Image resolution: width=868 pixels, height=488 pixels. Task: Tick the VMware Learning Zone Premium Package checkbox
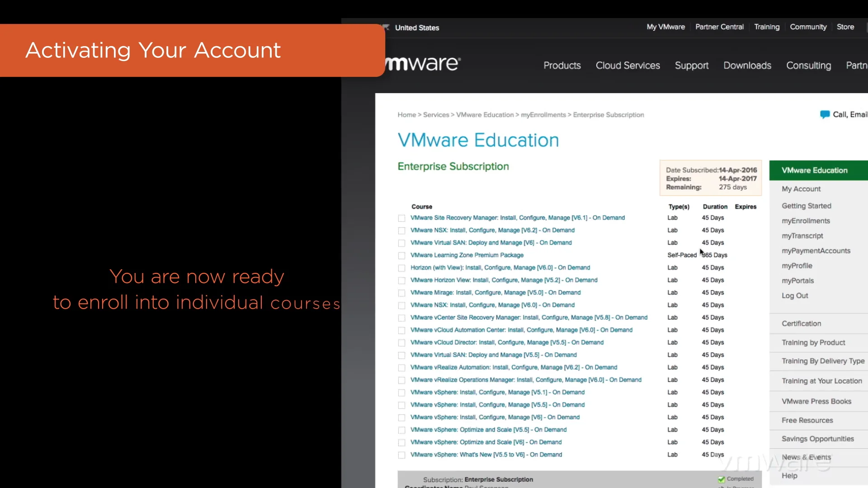point(401,256)
